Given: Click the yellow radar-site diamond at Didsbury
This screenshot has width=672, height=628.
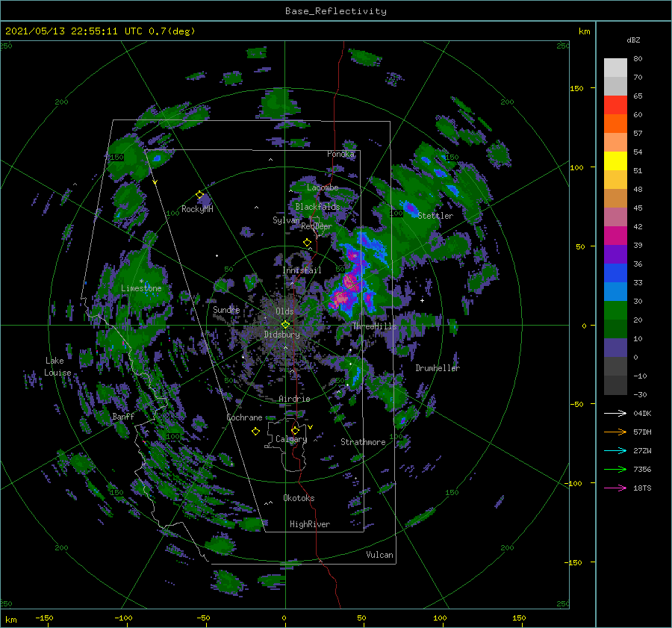Looking at the screenshot, I should tap(285, 325).
